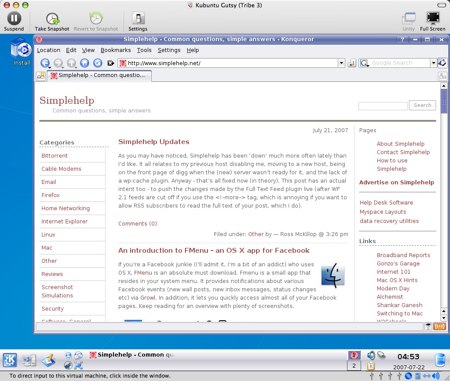Open the Bookmarks menu
The width and height of the screenshot is (450, 381).
(x=116, y=50)
